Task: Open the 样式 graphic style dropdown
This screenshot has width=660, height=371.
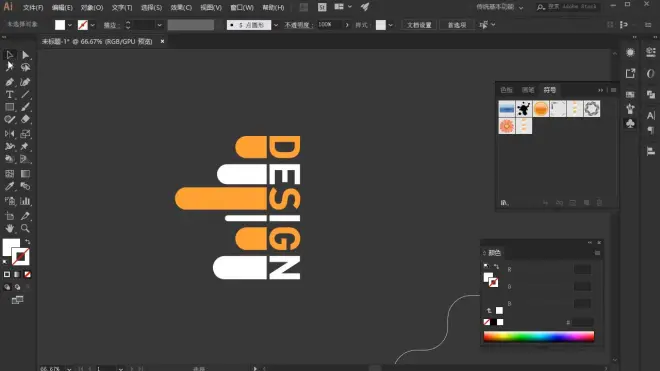Action: tap(391, 25)
